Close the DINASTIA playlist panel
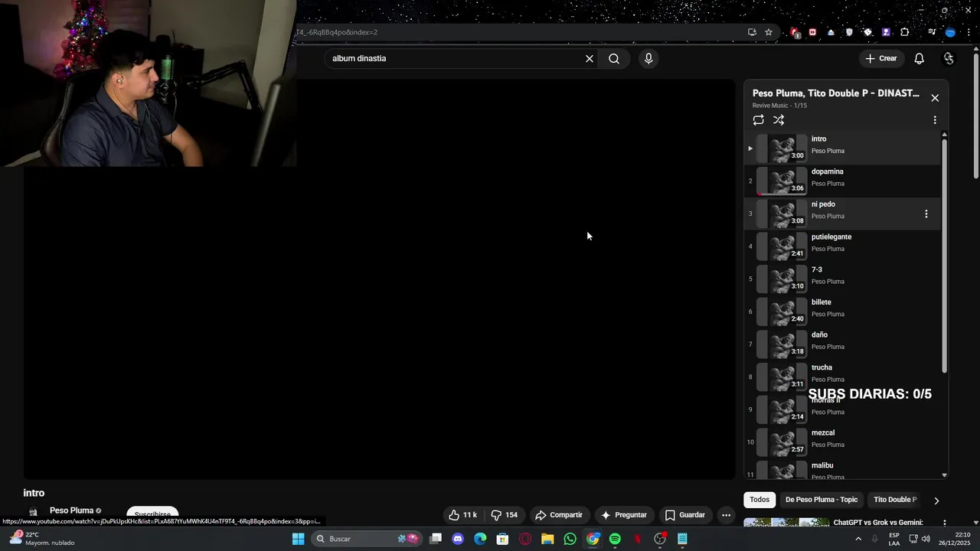Viewport: 980px width, 551px height. pos(935,98)
